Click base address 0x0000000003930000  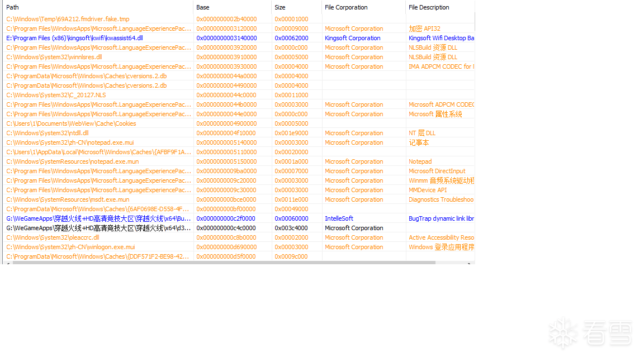point(227,66)
